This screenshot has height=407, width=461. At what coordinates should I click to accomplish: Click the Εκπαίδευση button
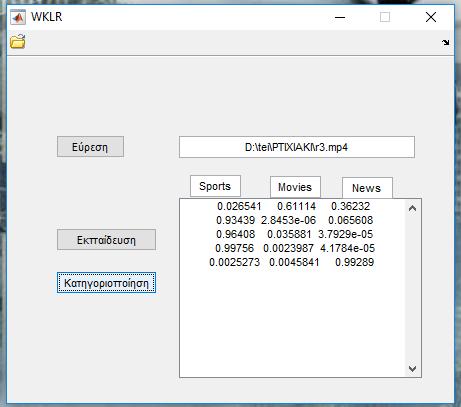pos(106,240)
